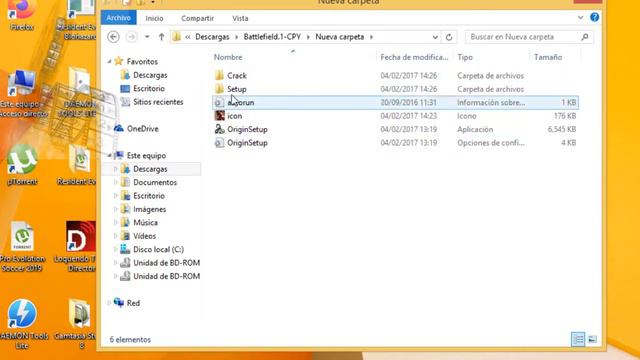Image resolution: width=640 pixels, height=360 pixels.
Task: Expand the Red network node
Action: click(x=109, y=303)
